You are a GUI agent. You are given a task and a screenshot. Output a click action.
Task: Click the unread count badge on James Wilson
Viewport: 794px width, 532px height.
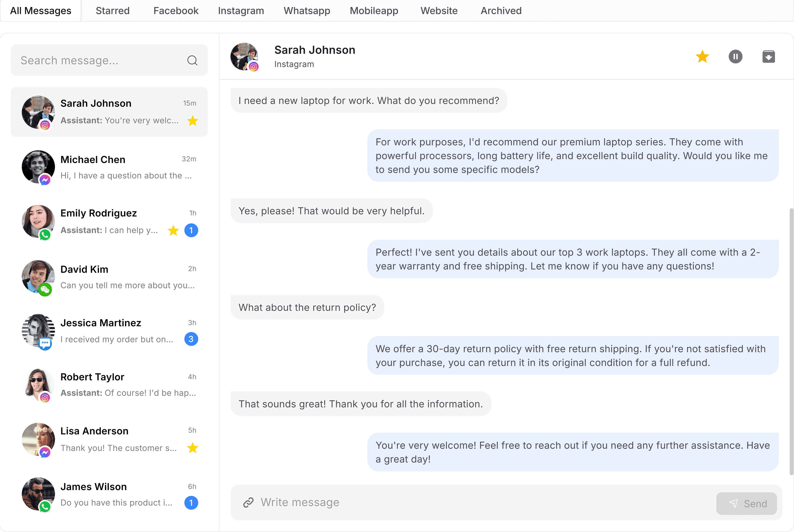(191, 502)
